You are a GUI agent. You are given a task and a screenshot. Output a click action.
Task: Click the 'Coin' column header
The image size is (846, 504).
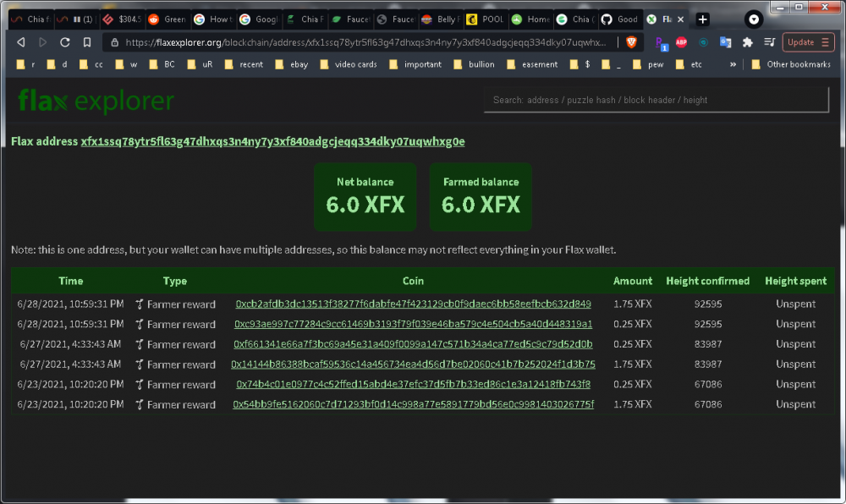413,281
